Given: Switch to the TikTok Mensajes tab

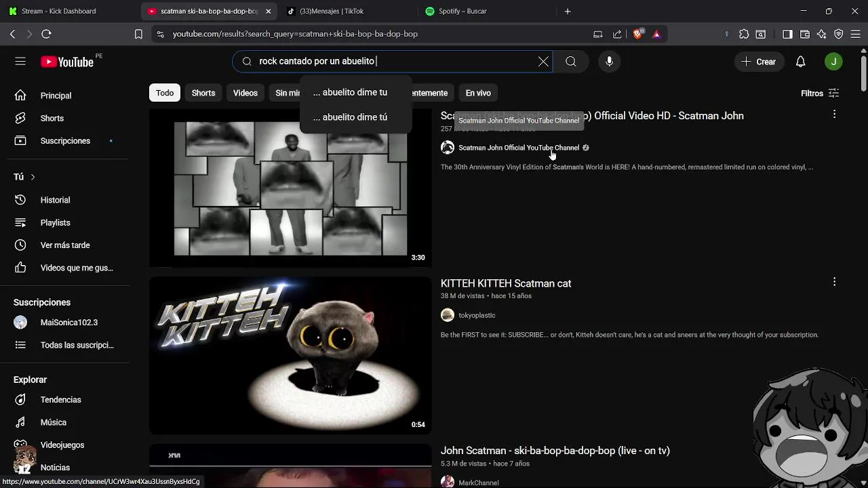Looking at the screenshot, I should click(346, 11).
